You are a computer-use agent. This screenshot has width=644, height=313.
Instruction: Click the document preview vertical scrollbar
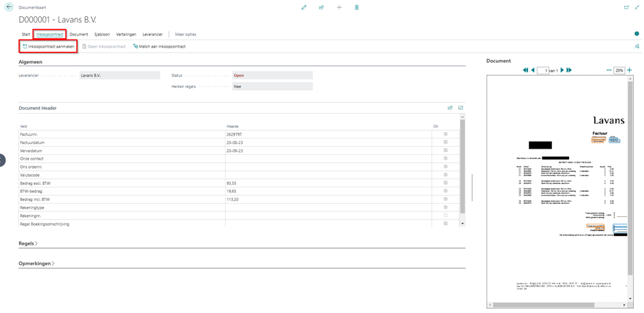coord(630,177)
